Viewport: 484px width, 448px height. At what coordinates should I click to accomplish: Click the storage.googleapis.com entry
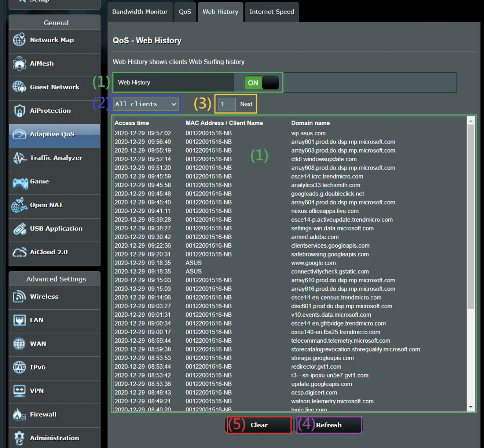(323, 358)
